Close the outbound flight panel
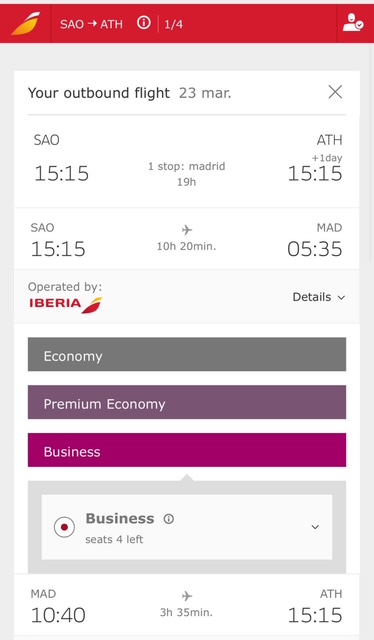The width and height of the screenshot is (374, 640). [x=335, y=92]
